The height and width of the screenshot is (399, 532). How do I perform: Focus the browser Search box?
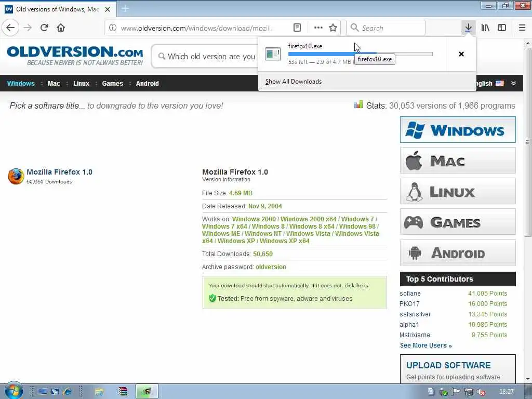click(386, 28)
